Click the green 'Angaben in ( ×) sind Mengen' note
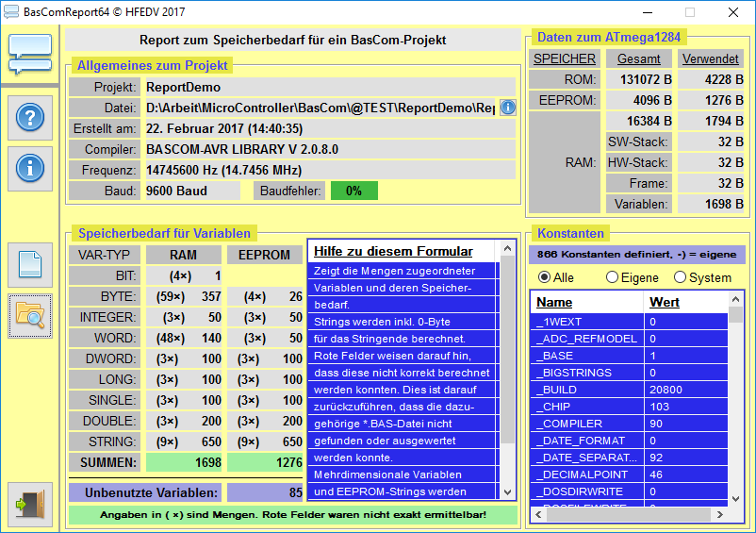 tap(293, 515)
